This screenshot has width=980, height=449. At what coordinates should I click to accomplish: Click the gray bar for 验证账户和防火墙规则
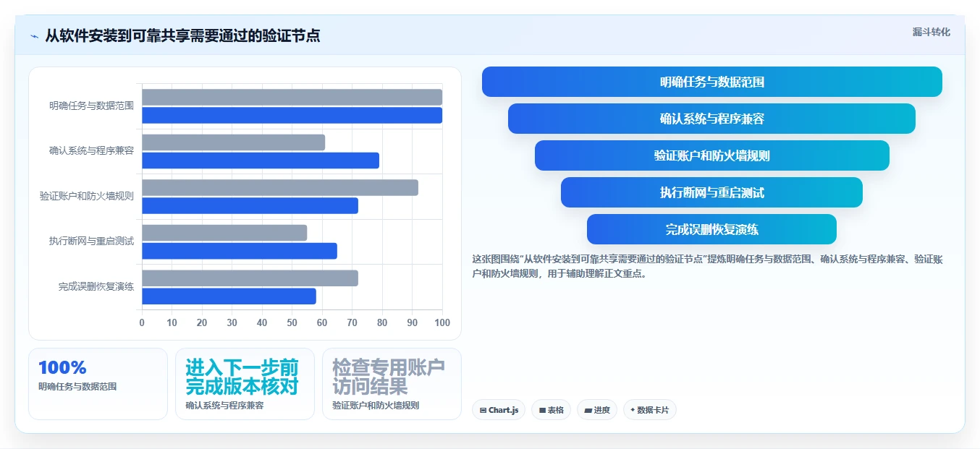pyautogui.click(x=280, y=187)
